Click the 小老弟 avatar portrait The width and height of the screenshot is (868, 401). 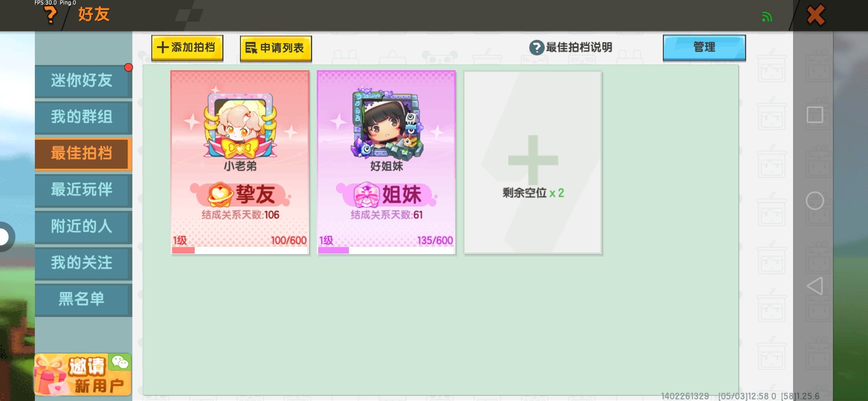click(240, 127)
